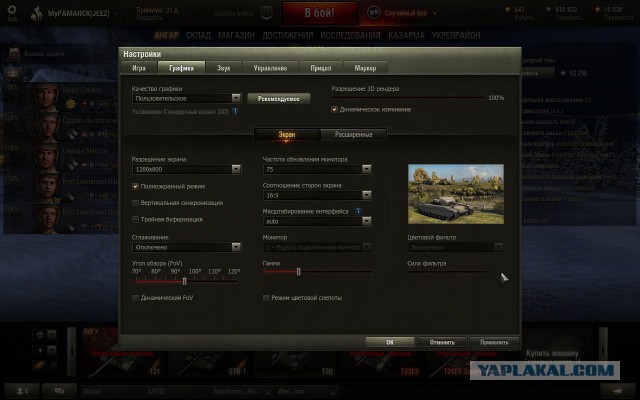Click the vehicle type filter icon beside carousel
The height and width of the screenshot is (400, 640).
coord(40,350)
